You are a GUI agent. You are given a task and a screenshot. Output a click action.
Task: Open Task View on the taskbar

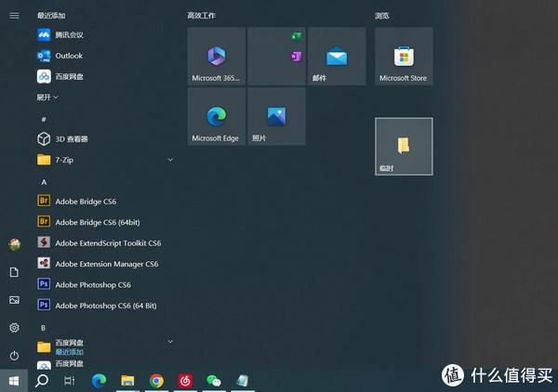click(69, 381)
